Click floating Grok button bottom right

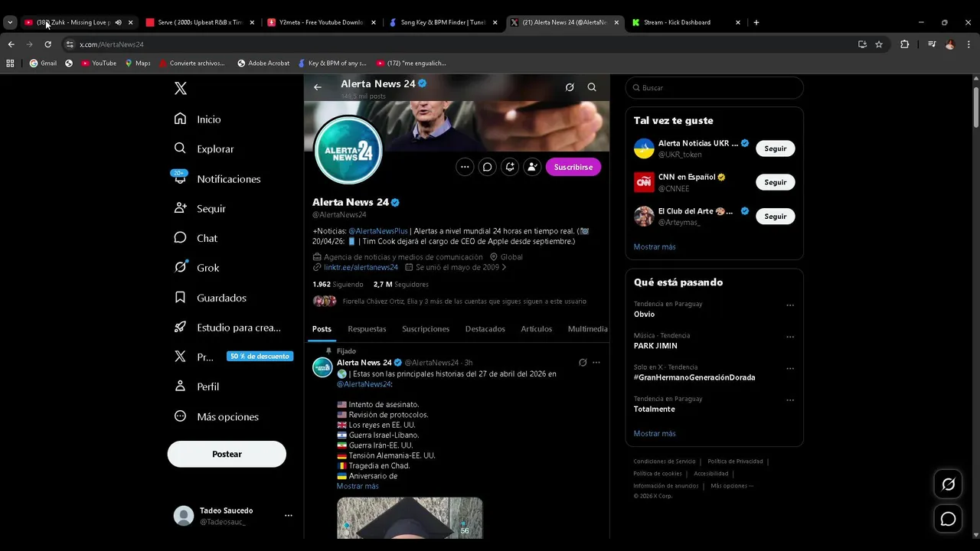[x=949, y=484]
